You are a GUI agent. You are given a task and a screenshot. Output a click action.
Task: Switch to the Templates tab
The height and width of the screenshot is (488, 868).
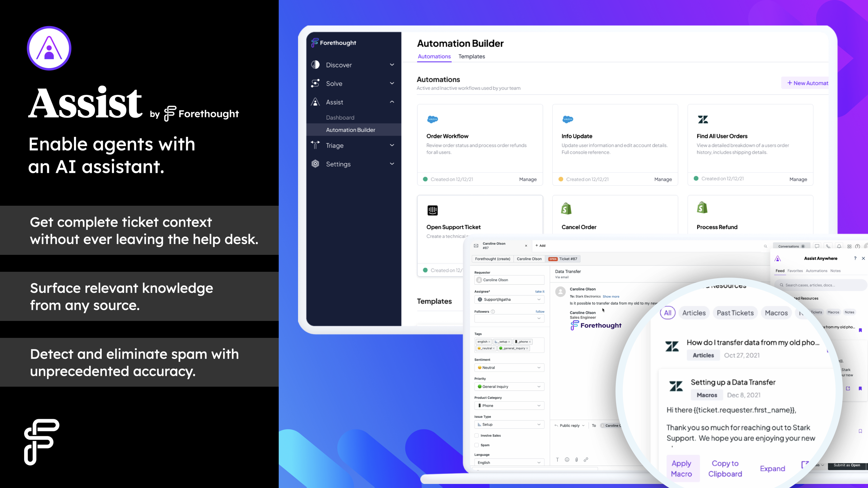471,56
